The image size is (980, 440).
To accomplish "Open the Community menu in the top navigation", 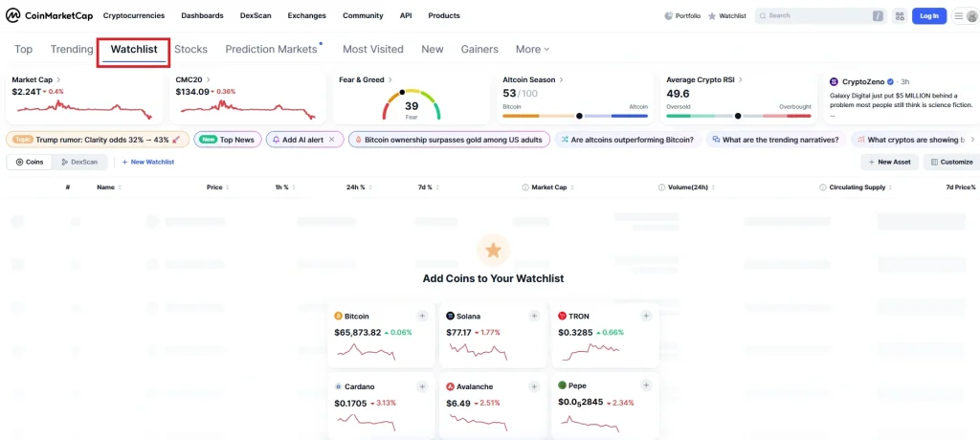I will tap(363, 15).
